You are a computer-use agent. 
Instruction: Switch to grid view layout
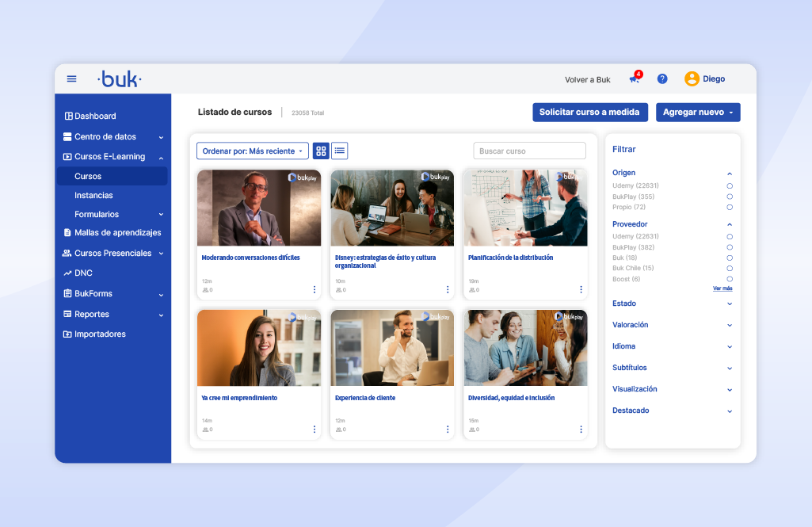point(320,150)
